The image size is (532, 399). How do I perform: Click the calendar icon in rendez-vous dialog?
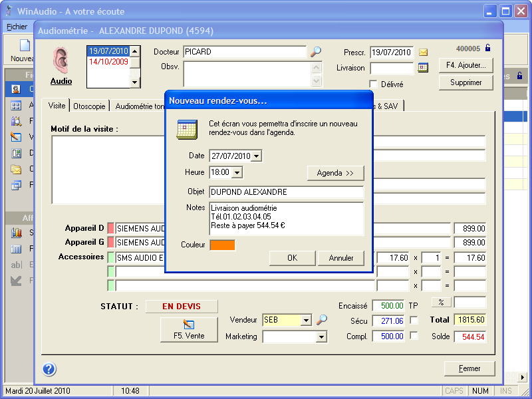pos(187,129)
